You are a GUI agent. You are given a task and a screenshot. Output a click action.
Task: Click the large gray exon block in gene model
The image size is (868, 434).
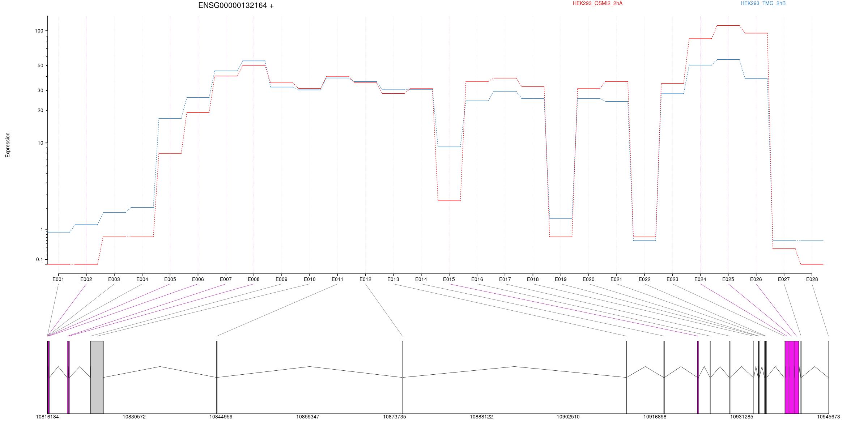pyautogui.click(x=97, y=377)
